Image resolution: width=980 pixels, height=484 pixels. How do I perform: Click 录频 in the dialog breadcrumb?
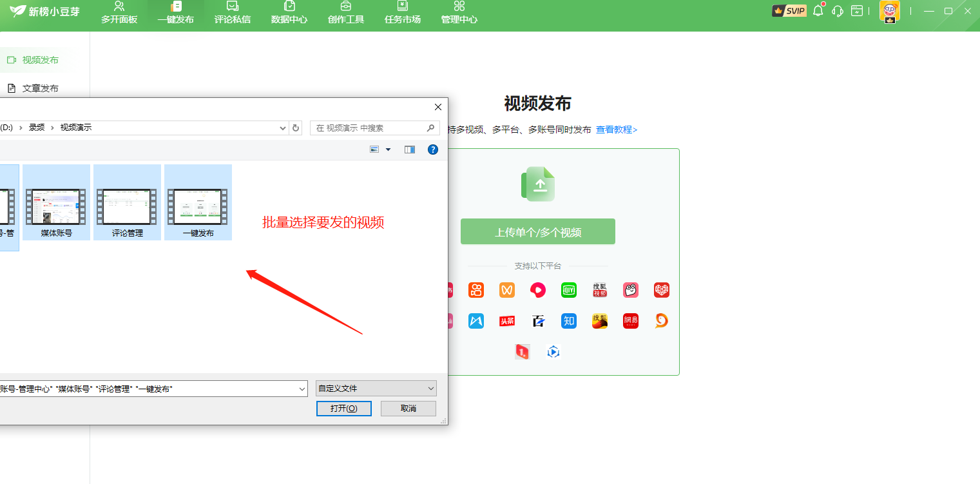(x=37, y=128)
